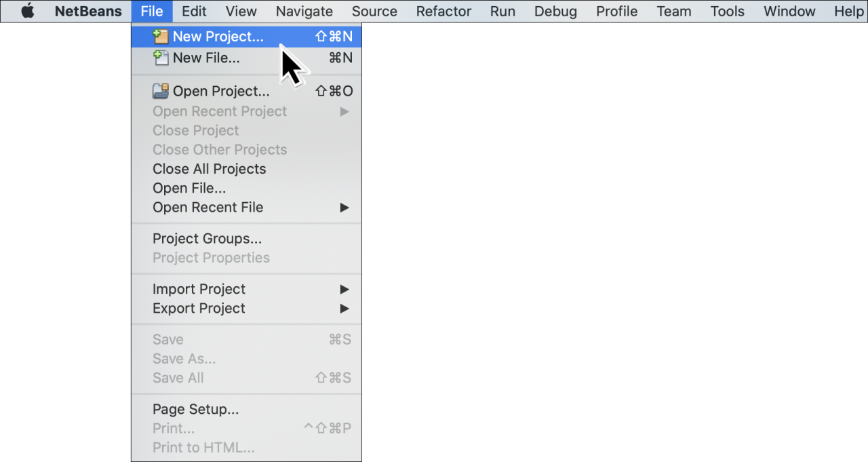Image resolution: width=868 pixels, height=462 pixels.
Task: Open the Refactor menu
Action: coord(443,11)
